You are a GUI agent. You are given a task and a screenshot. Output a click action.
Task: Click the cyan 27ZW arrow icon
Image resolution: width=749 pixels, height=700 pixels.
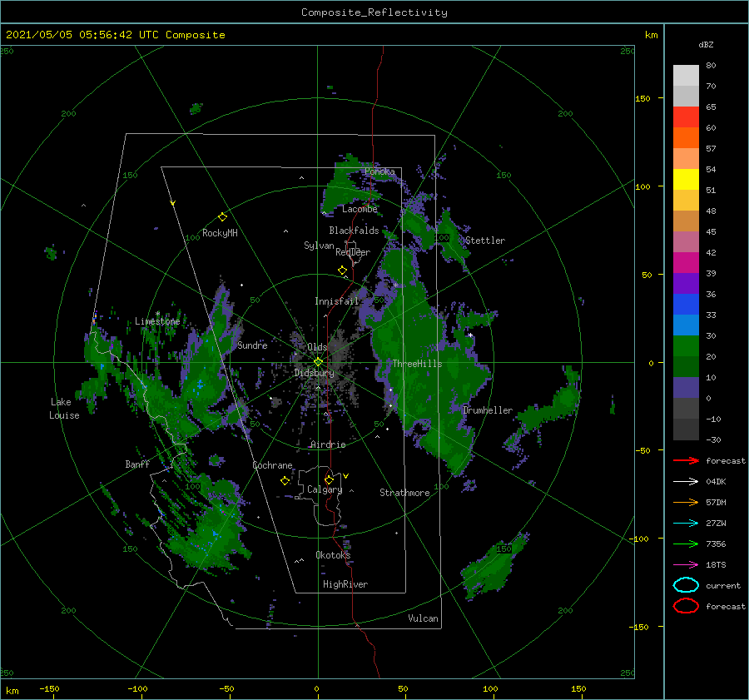(686, 524)
